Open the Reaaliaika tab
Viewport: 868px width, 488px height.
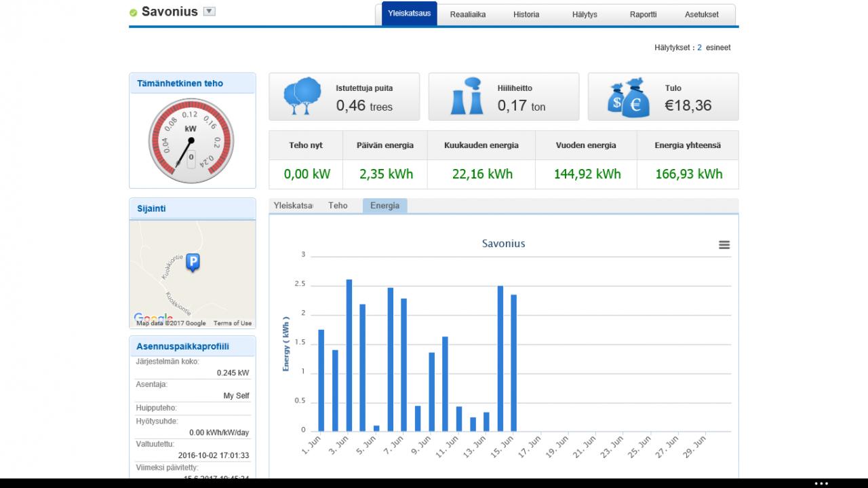(x=468, y=14)
